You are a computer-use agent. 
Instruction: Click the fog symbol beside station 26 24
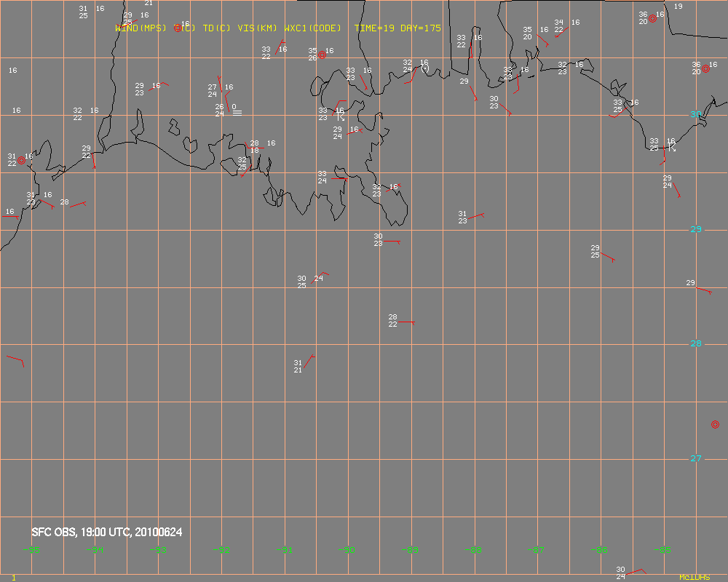click(x=237, y=112)
